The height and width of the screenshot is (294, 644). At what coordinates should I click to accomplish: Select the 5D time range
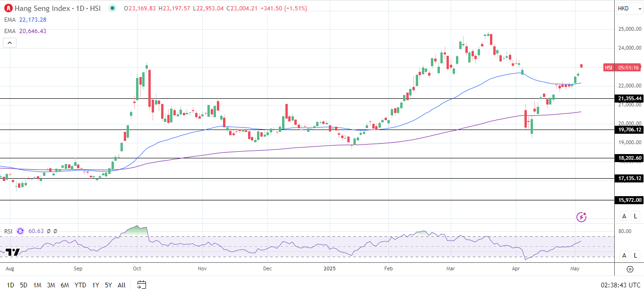click(x=24, y=285)
